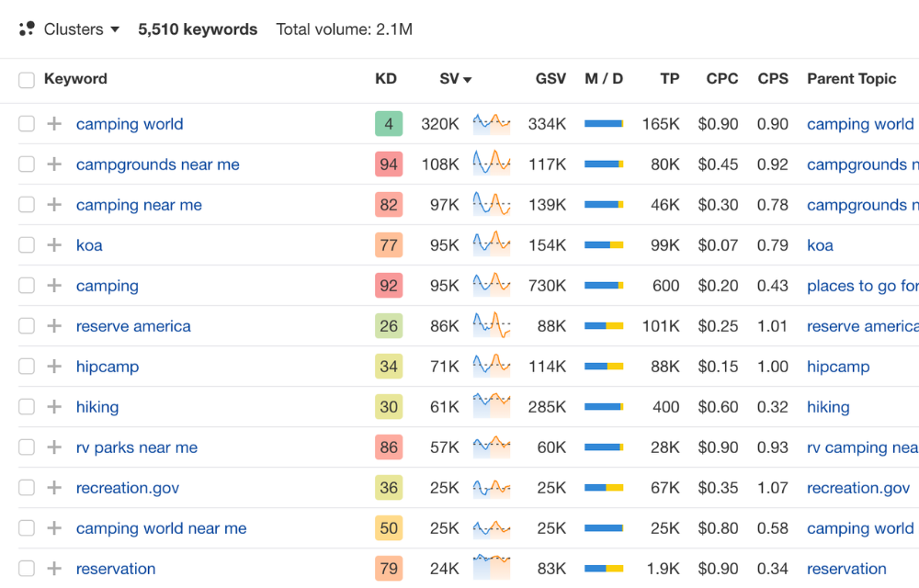Click the plus icon beside reservation
This screenshot has height=588, width=919.
tap(54, 569)
